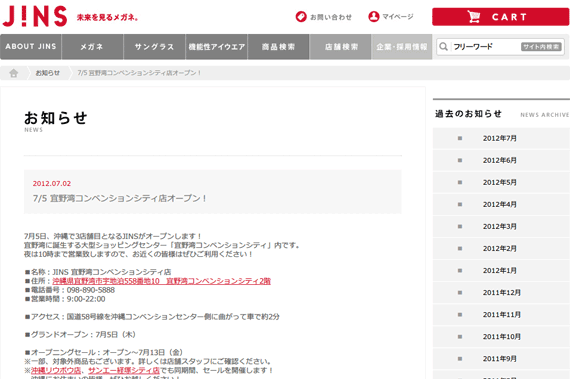The height and width of the screenshot is (379, 570).
Task: Open the 2012年2月 news archive
Action: click(x=501, y=249)
